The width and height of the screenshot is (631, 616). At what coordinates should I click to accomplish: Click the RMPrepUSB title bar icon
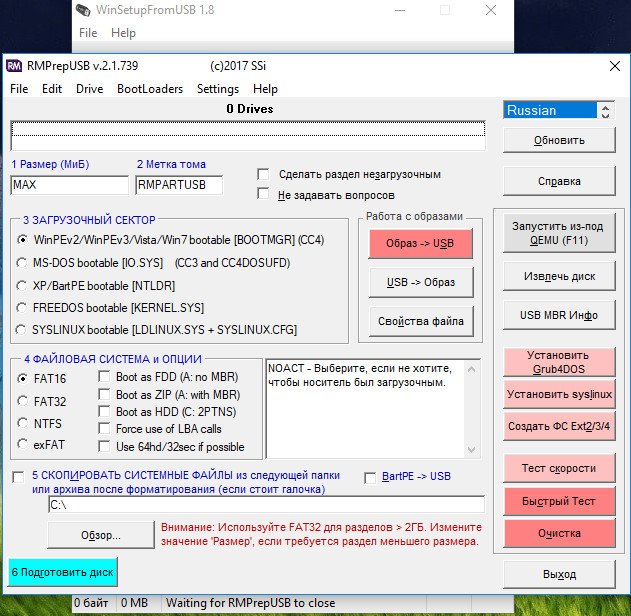click(14, 66)
